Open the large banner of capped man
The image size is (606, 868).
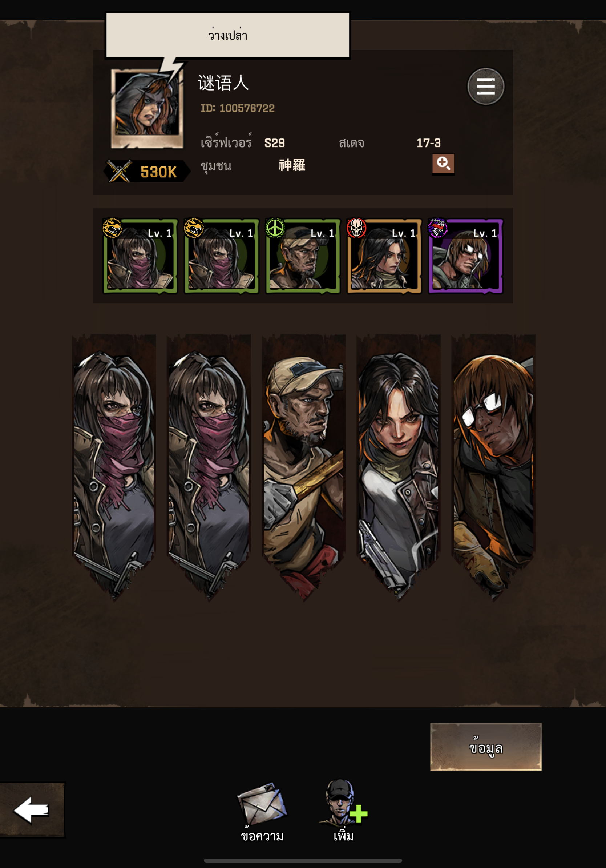(x=303, y=467)
